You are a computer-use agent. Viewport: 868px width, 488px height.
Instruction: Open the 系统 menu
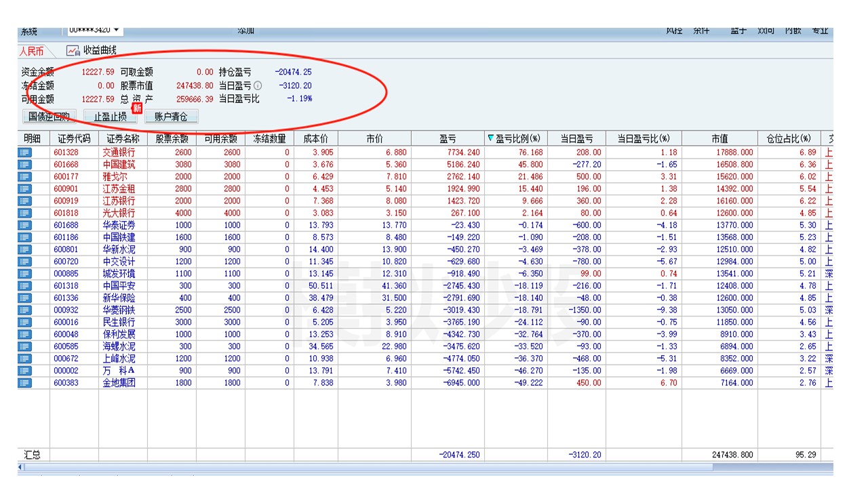point(28,31)
